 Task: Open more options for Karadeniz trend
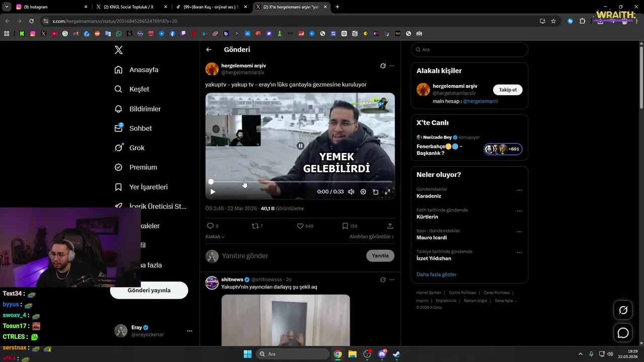point(519,190)
